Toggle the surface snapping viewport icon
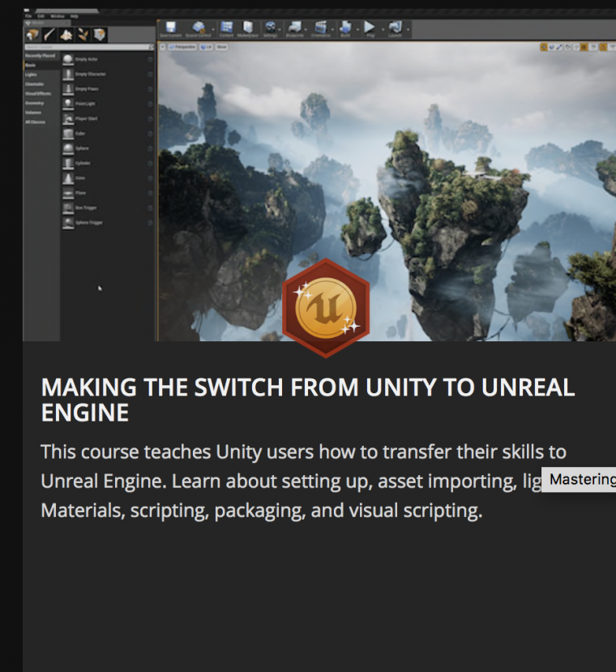Image resolution: width=616 pixels, height=672 pixels. (x=576, y=47)
